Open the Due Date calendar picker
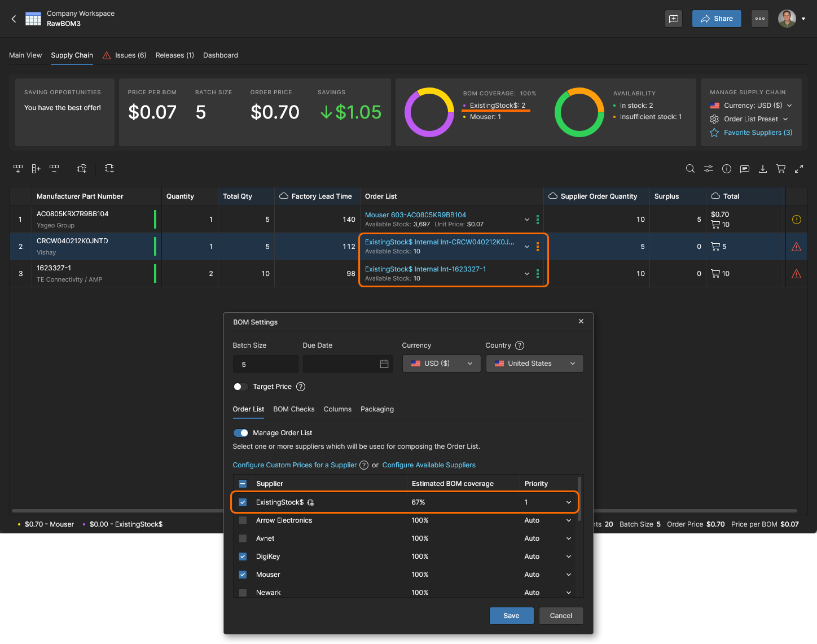 tap(384, 364)
